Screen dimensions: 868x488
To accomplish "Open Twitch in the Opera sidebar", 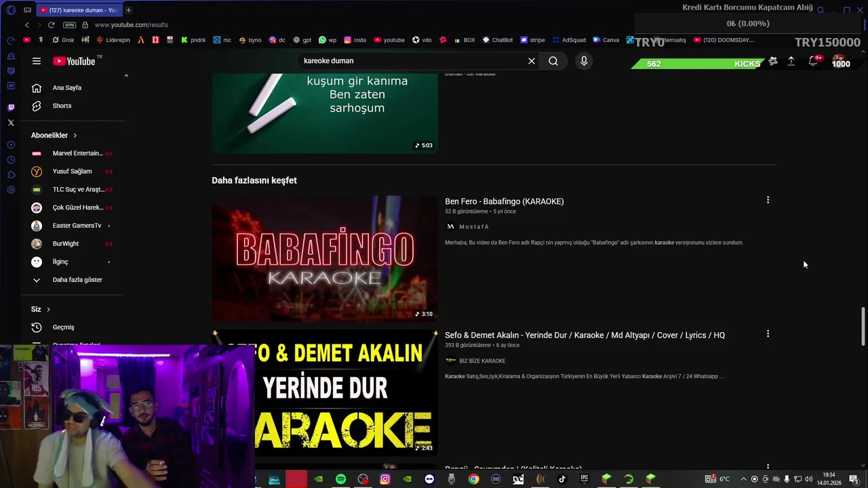I will [x=11, y=108].
